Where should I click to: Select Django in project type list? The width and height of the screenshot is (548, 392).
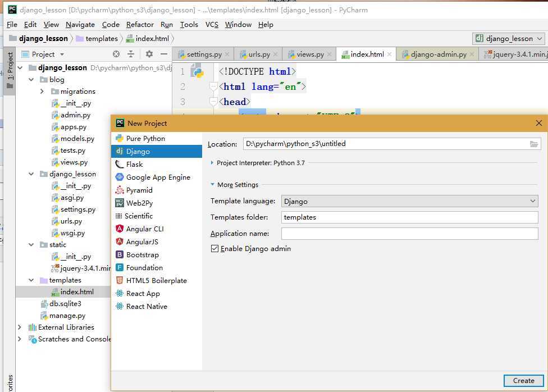coord(156,152)
